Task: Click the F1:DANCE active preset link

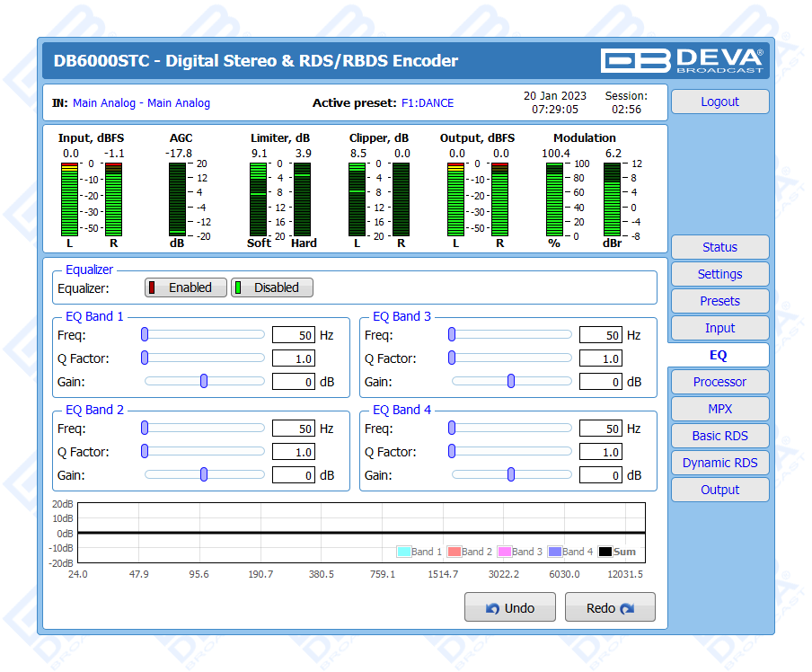Action: point(427,103)
